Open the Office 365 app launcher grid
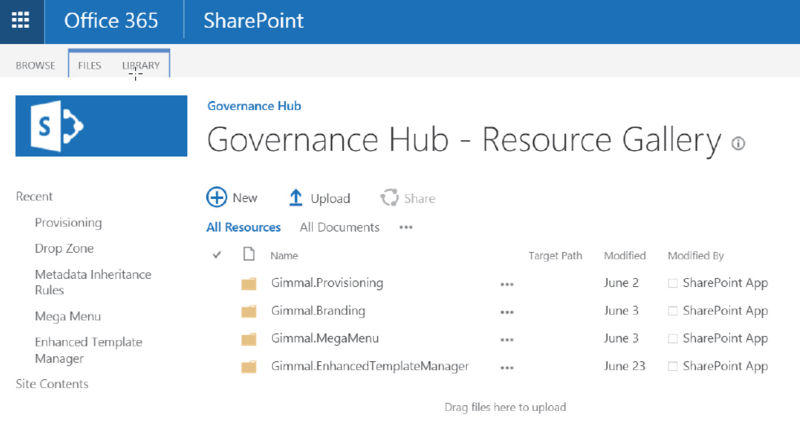 coord(20,21)
